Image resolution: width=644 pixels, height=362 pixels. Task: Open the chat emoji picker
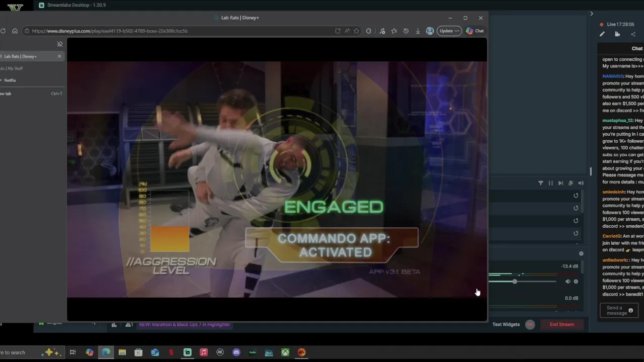coord(631,311)
